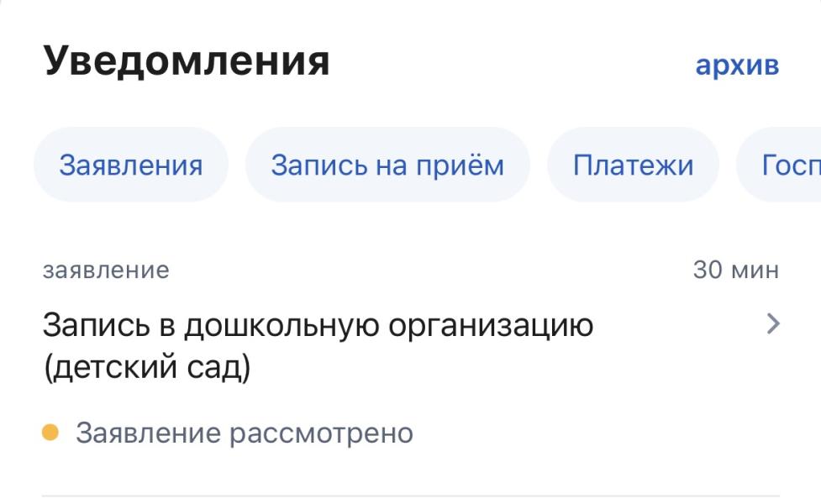The image size is (821, 504).
Task: Click the Уведомления page heading
Action: [x=187, y=61]
